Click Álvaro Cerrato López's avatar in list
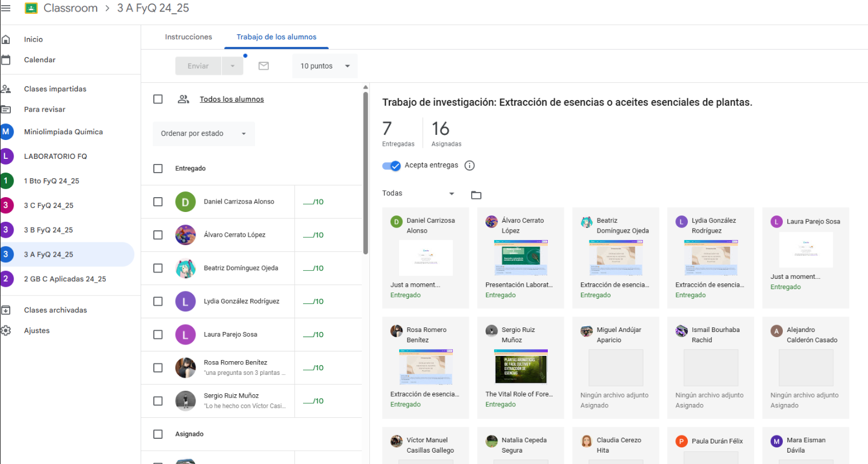 coord(185,235)
